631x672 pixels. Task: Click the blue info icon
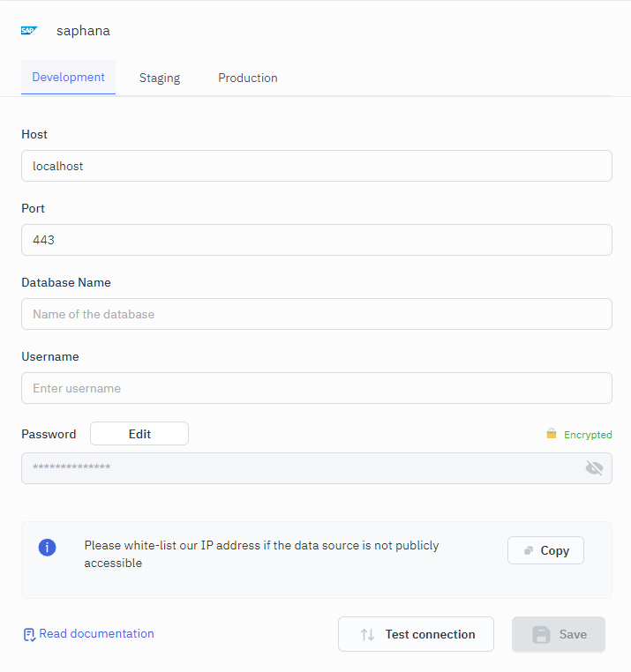point(48,548)
